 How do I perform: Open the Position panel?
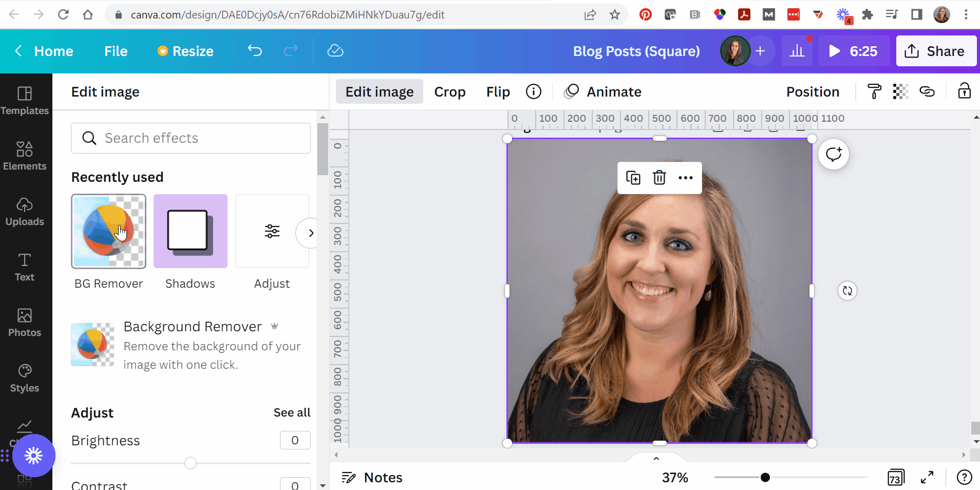click(813, 91)
